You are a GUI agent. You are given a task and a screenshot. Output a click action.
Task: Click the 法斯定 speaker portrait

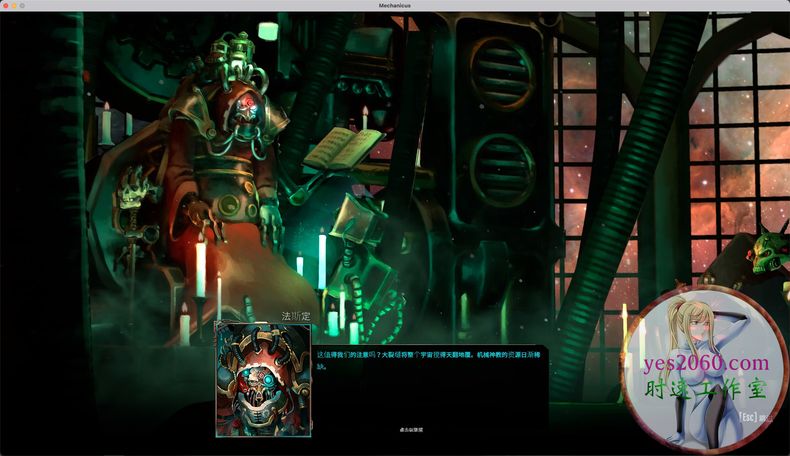263,380
